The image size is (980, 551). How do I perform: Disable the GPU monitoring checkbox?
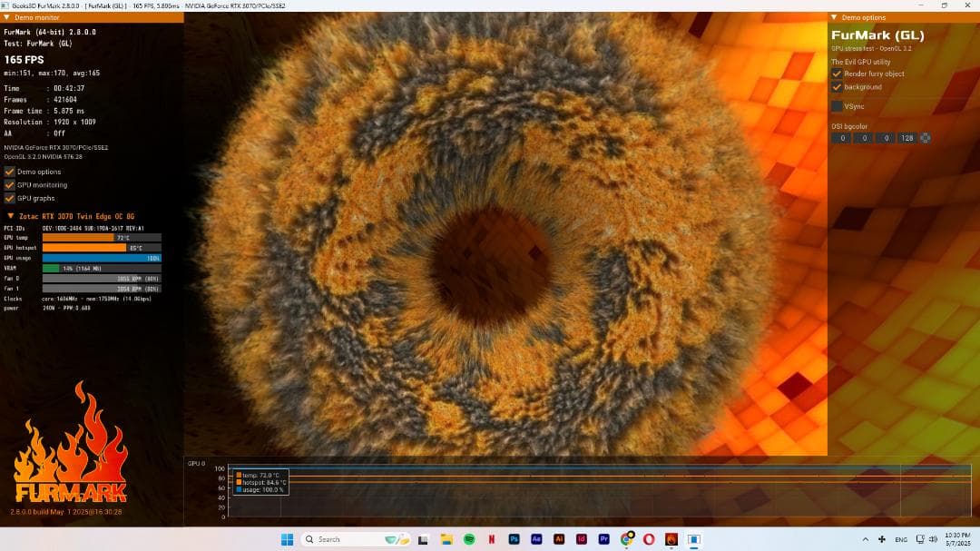pos(10,184)
